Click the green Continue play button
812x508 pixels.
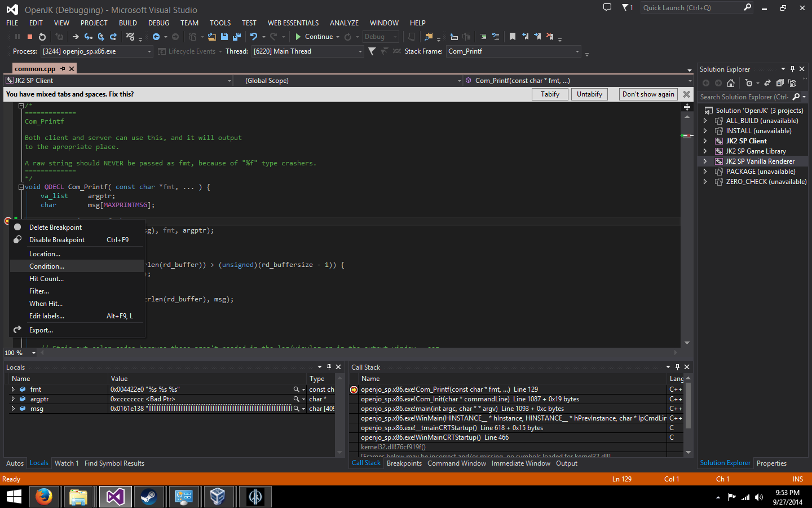pos(298,37)
